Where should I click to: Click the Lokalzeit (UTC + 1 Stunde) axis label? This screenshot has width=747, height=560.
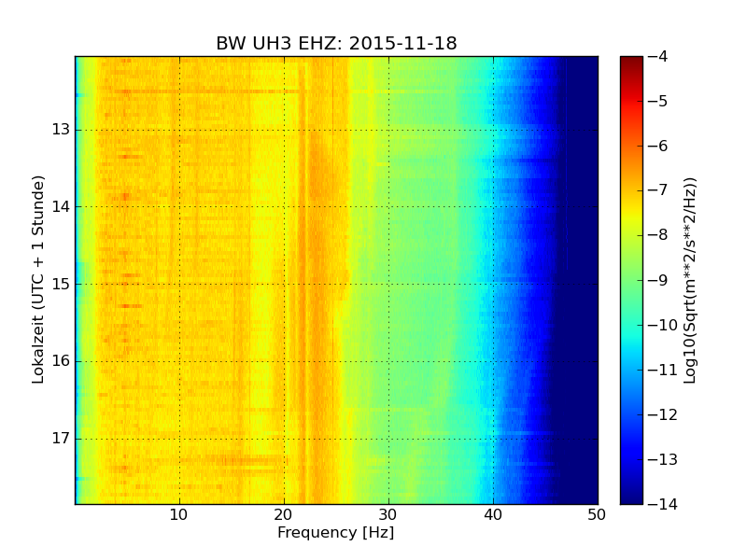[x=38, y=279]
